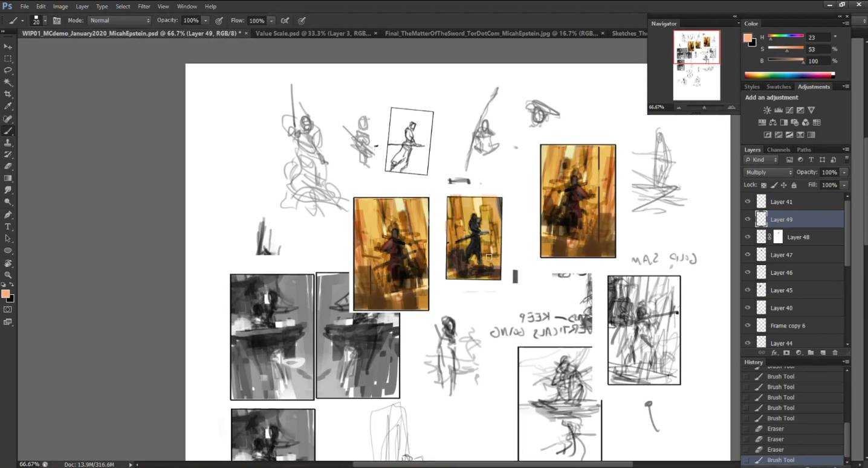The height and width of the screenshot is (468, 868).
Task: Pick the Eyedropper tool
Action: [8, 106]
